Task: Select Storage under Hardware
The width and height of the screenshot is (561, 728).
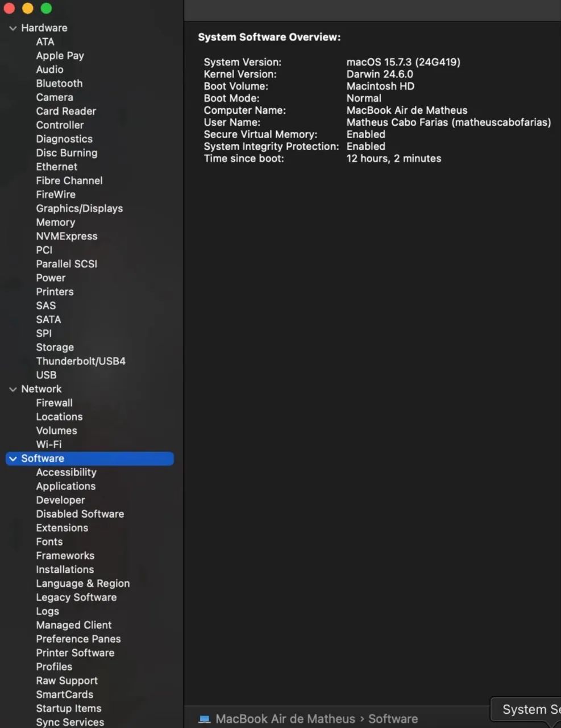Action: pos(55,348)
